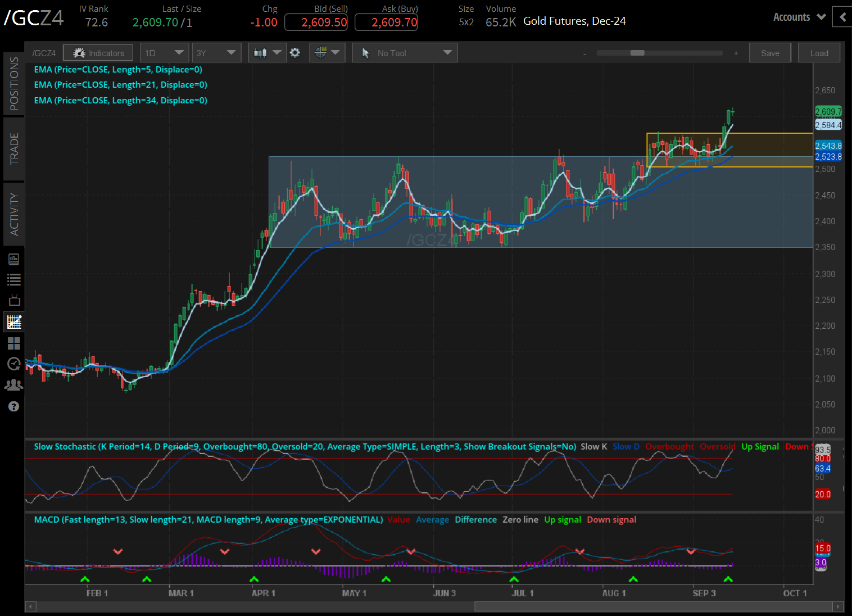Open the 3Y range dropdown
The image size is (852, 616).
pyautogui.click(x=216, y=52)
